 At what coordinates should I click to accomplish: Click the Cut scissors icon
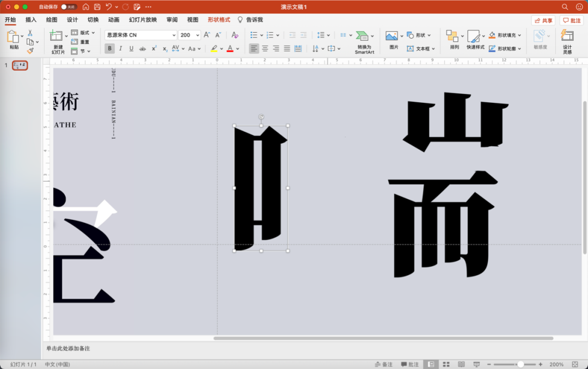[x=30, y=33]
